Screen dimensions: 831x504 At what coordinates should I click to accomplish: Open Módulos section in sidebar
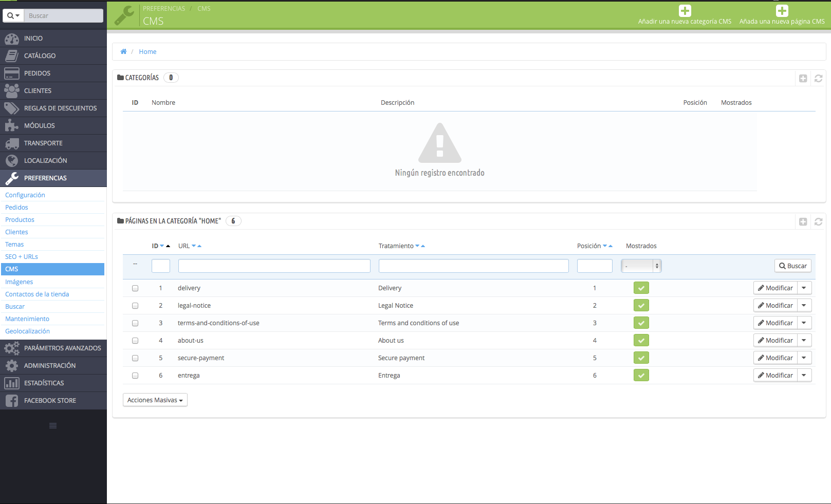53,126
